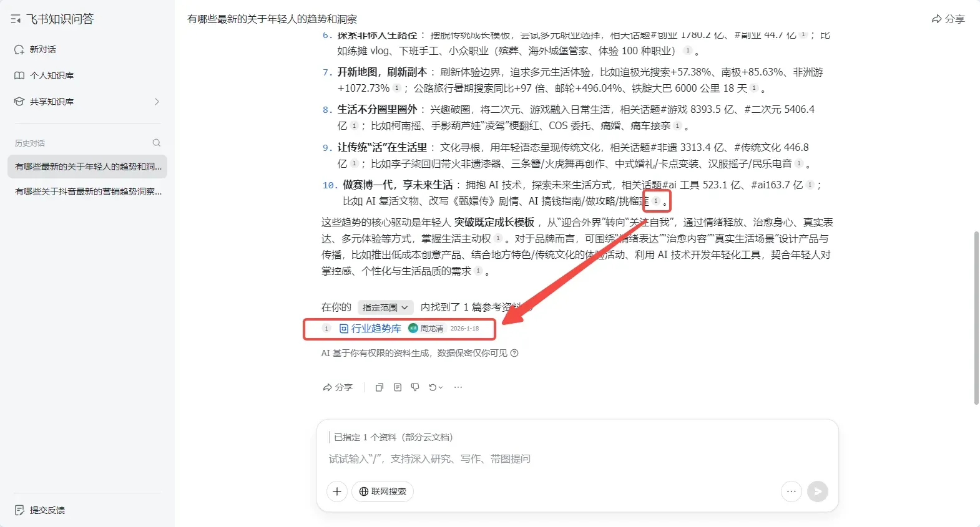
Task: Click the help icon after 数据保密仅你可见
Action: click(514, 353)
